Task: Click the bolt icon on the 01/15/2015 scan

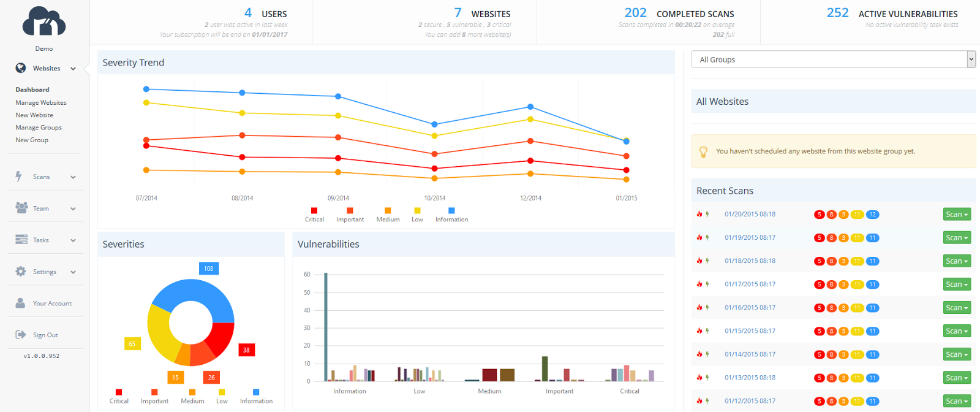Action: tap(707, 330)
